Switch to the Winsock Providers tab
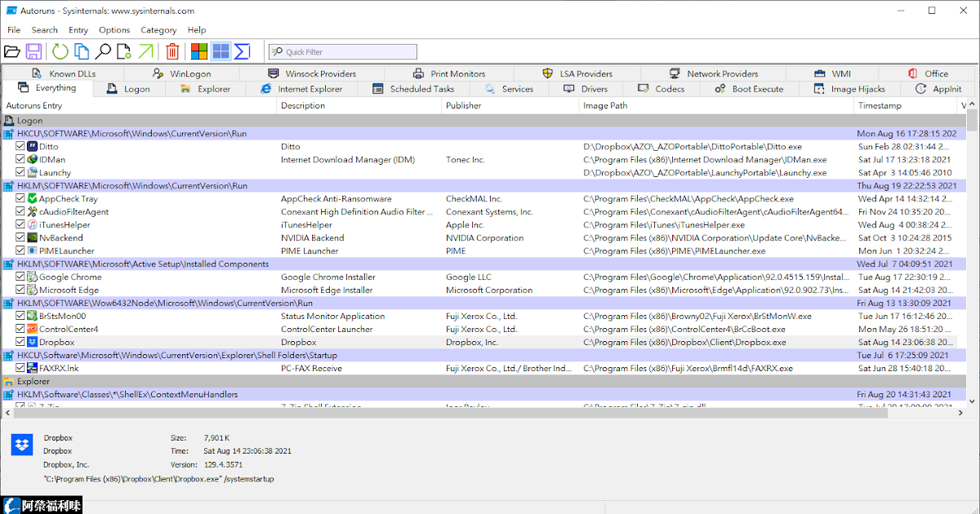Image resolution: width=980 pixels, height=514 pixels. (x=310, y=73)
